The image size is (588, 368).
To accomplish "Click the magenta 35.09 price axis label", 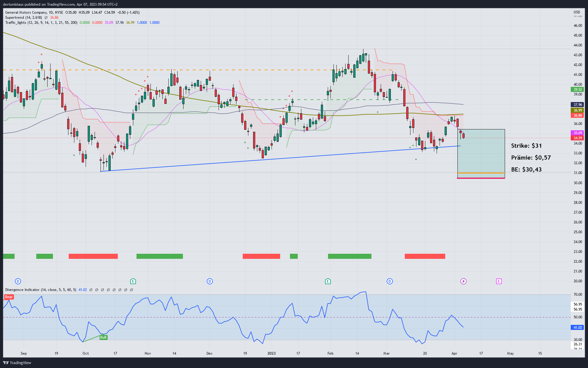I will pyautogui.click(x=578, y=133).
